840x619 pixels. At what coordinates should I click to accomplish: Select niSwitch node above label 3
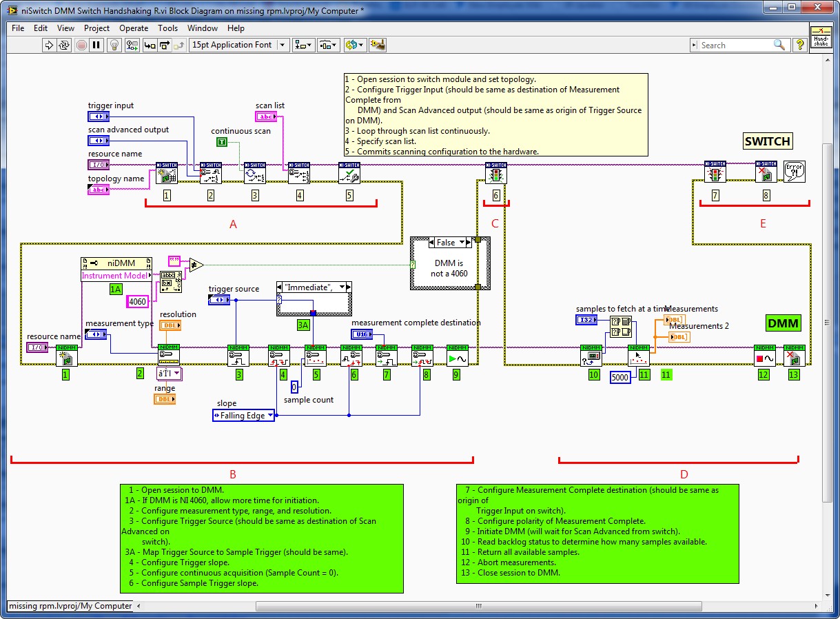(x=254, y=173)
